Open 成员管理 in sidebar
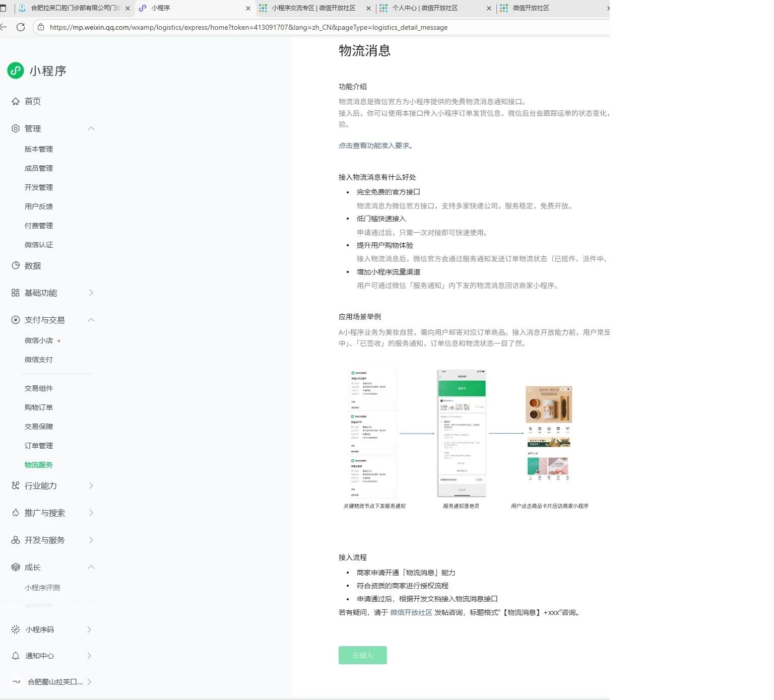The height and width of the screenshot is (700, 774). [x=39, y=168]
